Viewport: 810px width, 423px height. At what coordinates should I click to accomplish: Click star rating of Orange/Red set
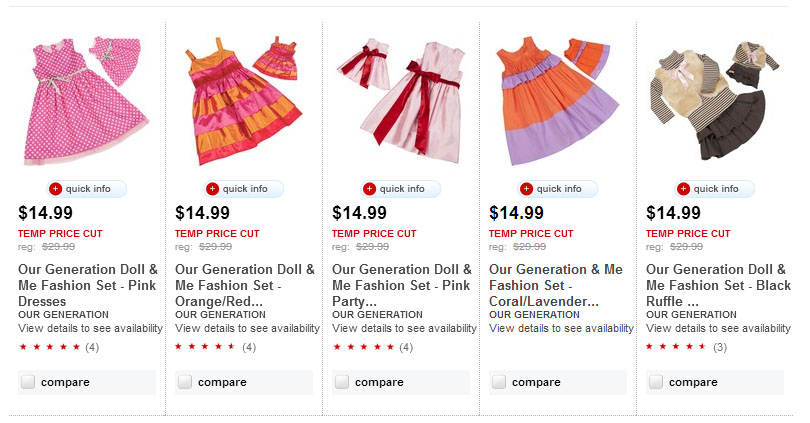pyautogui.click(x=205, y=347)
